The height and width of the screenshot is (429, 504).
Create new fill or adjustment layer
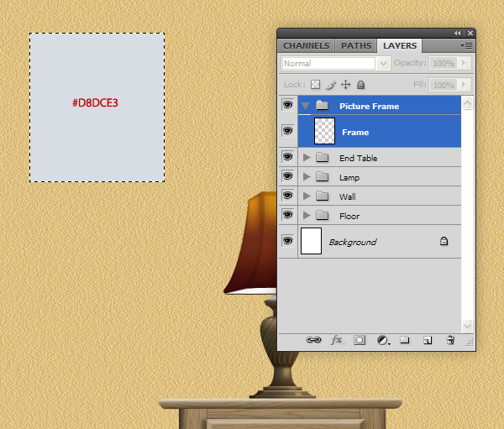383,340
